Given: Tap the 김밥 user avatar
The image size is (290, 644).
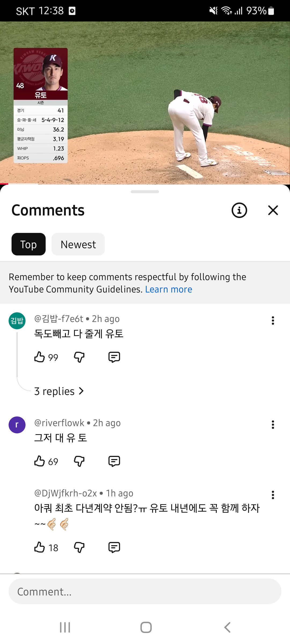Looking at the screenshot, I should point(17,321).
